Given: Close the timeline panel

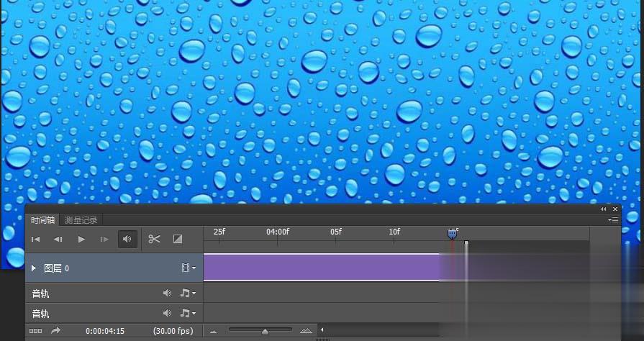Looking at the screenshot, I should pos(614,209).
